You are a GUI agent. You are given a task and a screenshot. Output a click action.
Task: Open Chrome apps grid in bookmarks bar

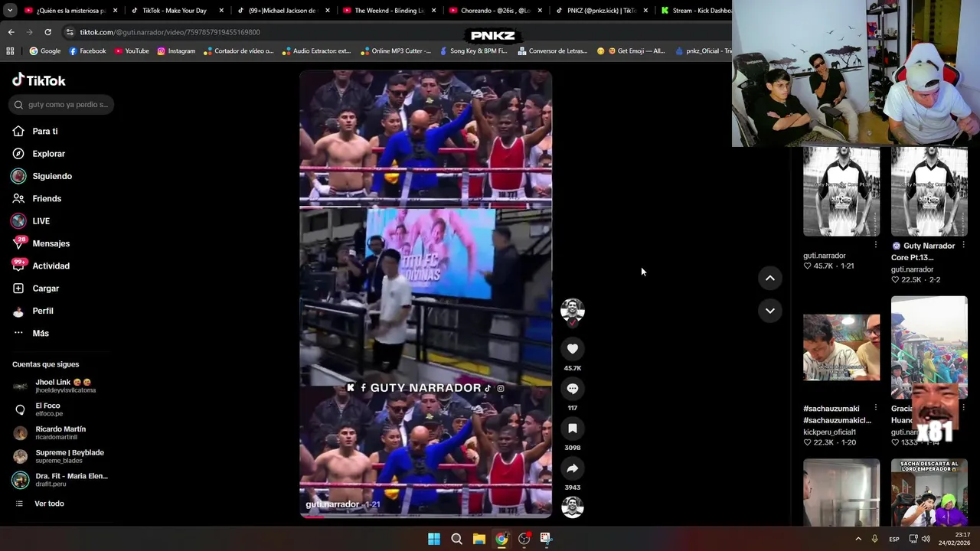tap(10, 51)
